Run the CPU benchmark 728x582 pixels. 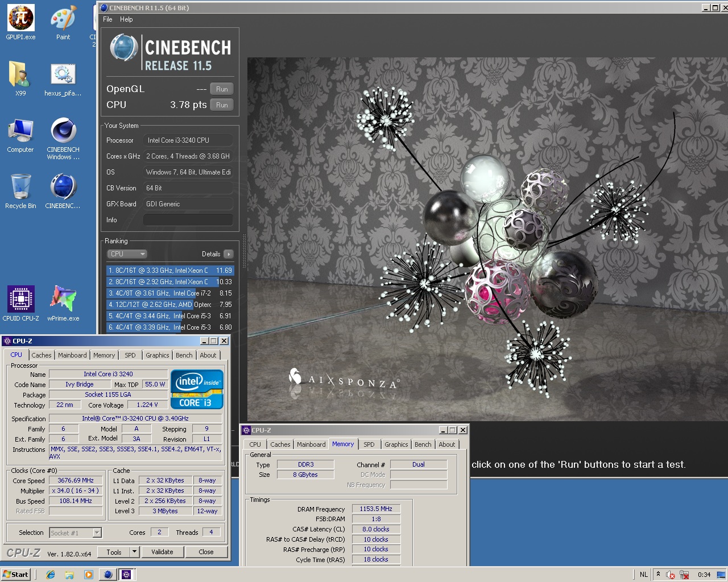click(x=222, y=105)
